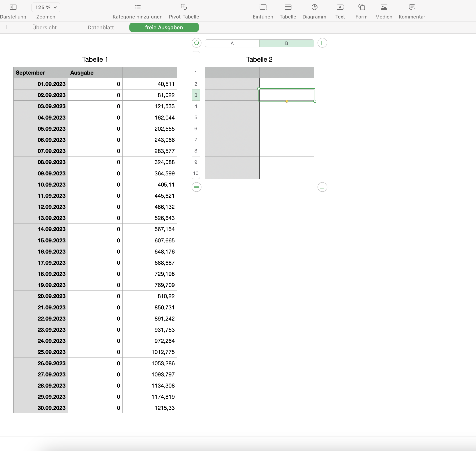Screen dimensions: 476x451
Task: Open the Medien media browser
Action: [x=384, y=7]
